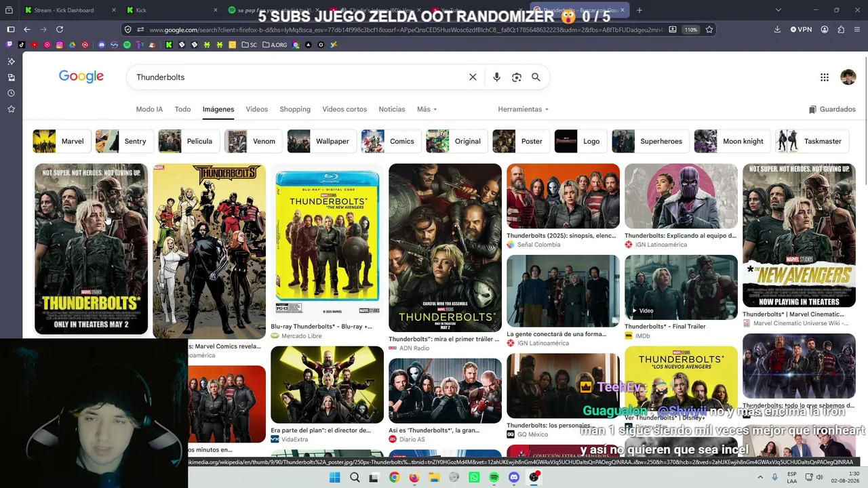
Task: Open the Firefox VPN button
Action: (x=801, y=30)
